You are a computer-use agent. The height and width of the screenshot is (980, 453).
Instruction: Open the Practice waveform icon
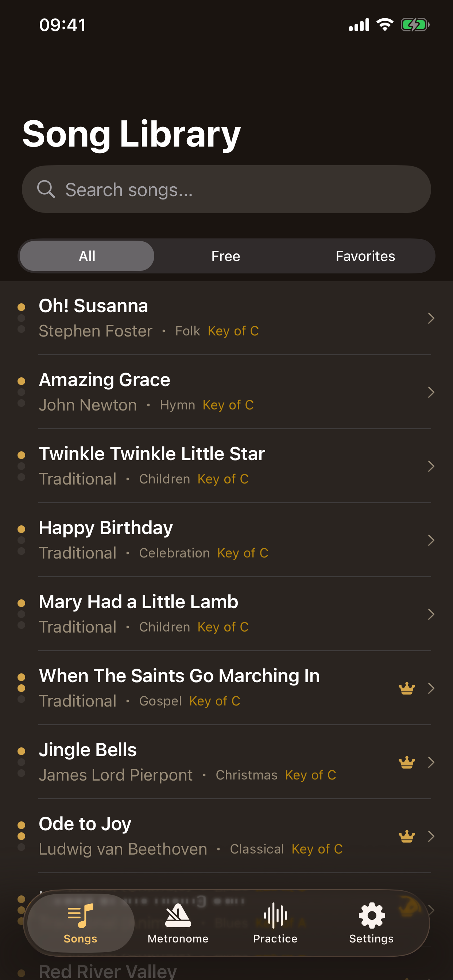(x=275, y=916)
